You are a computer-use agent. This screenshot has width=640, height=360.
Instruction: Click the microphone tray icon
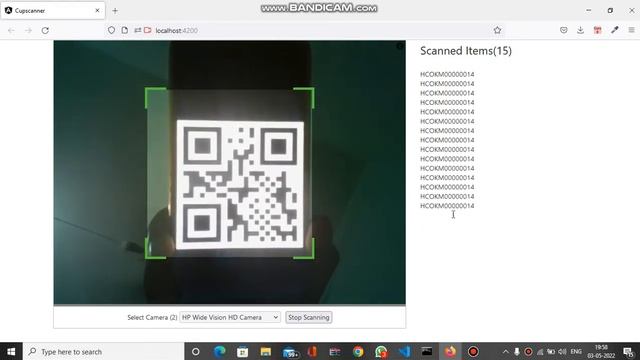pyautogui.click(x=517, y=351)
